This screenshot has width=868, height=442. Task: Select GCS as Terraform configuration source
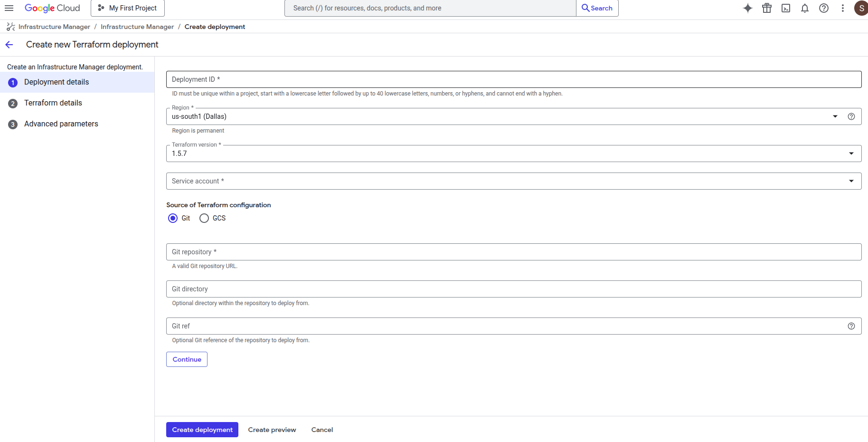point(204,218)
